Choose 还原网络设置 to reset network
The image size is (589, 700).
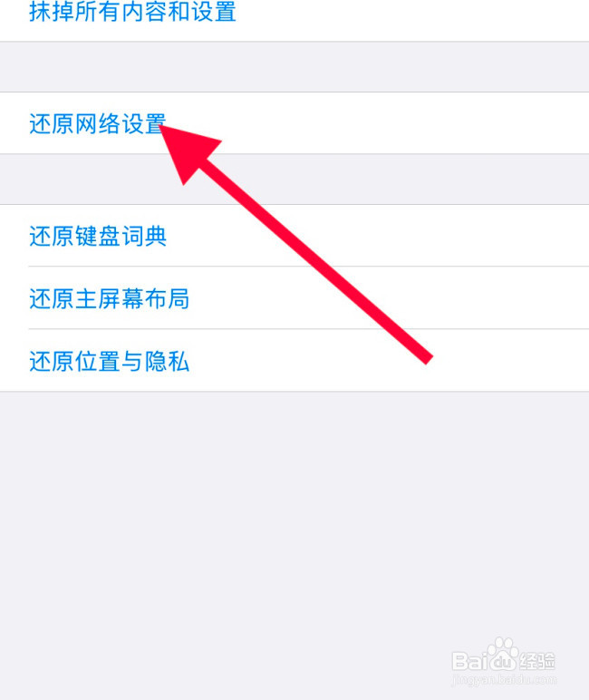pos(98,123)
